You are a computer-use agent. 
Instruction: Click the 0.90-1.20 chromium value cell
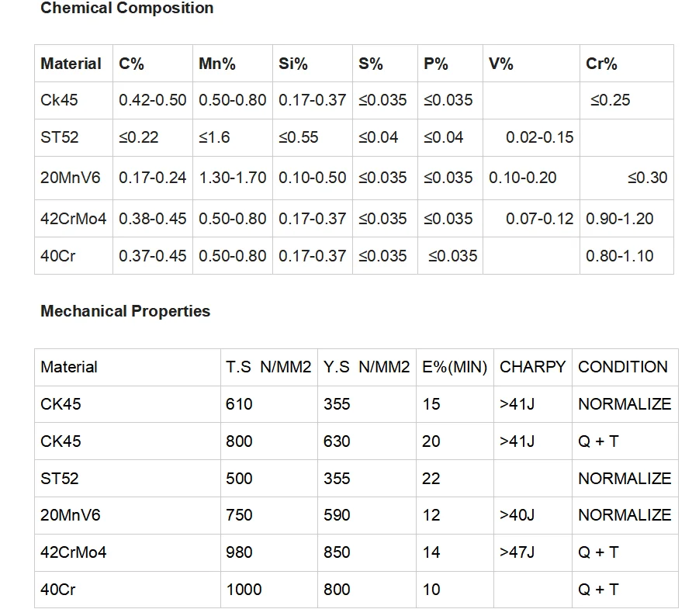(x=620, y=219)
